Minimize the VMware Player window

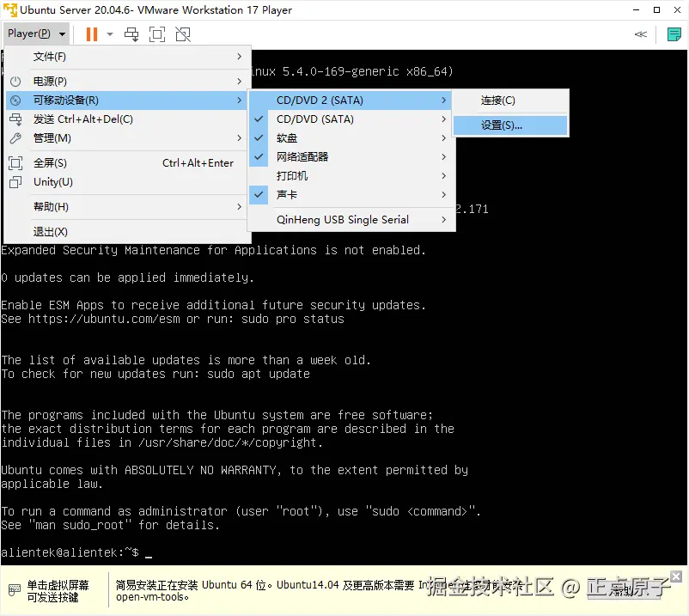tap(636, 9)
